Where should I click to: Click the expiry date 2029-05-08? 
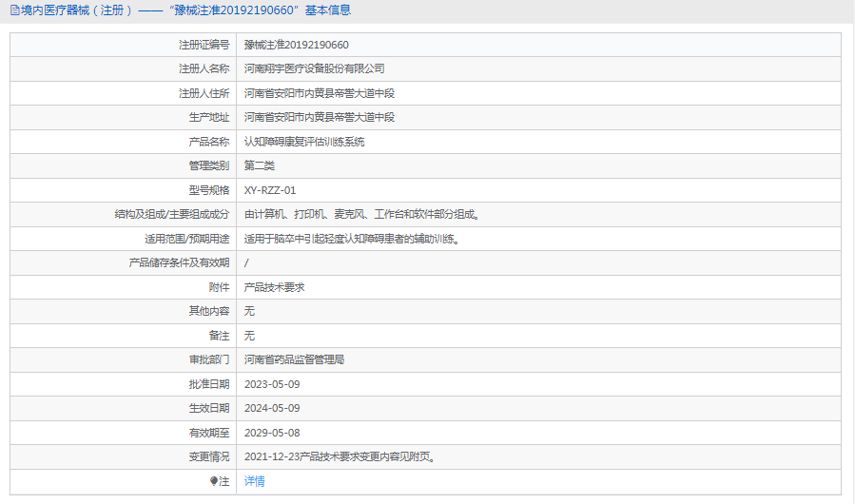272,433
